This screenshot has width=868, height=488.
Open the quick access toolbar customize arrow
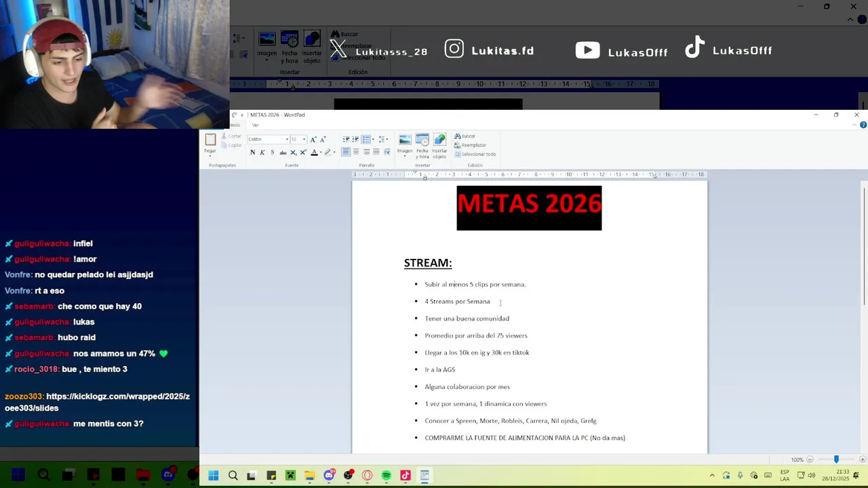pos(242,115)
